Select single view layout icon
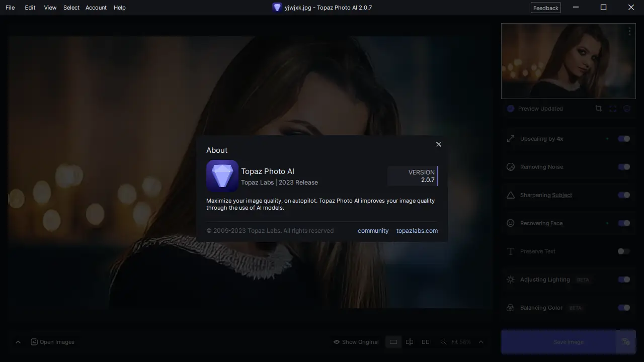Image resolution: width=644 pixels, height=362 pixels. coord(393,342)
